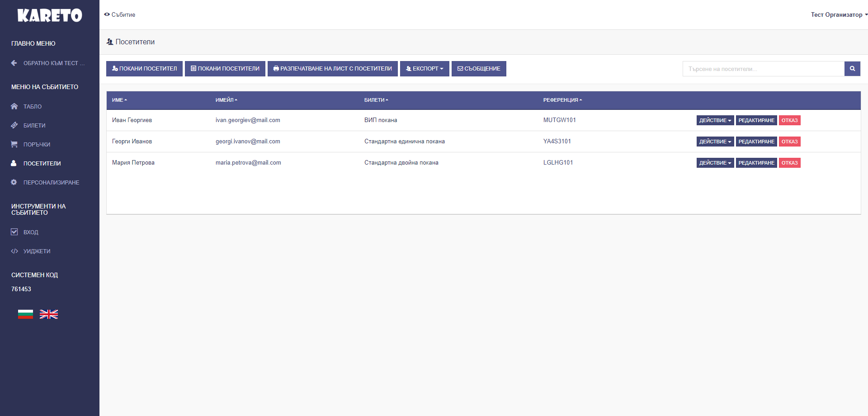The width and height of the screenshot is (868, 416).
Task: Click the checkbox icon for Вход
Action: pyautogui.click(x=14, y=232)
